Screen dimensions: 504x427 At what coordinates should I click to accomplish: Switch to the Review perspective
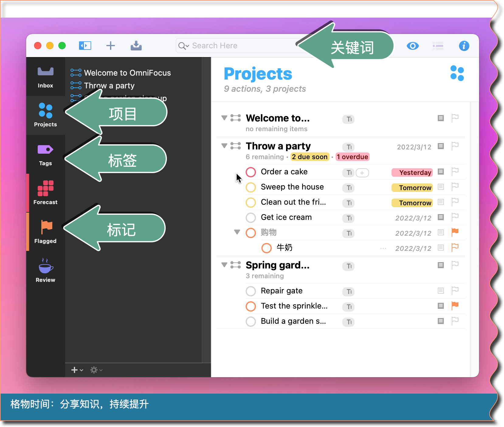tap(46, 270)
